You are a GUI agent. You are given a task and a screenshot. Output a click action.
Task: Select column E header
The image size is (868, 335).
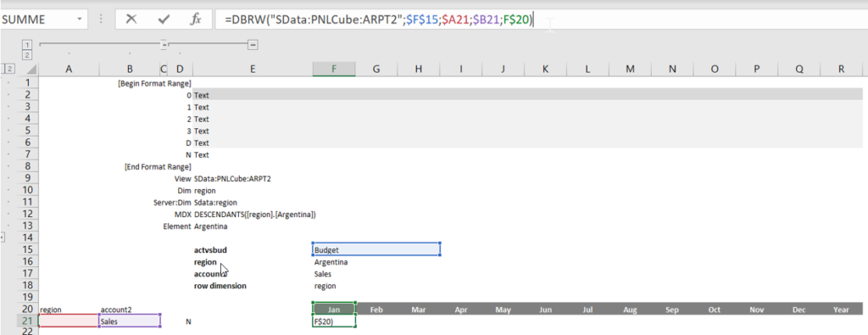pos(253,70)
